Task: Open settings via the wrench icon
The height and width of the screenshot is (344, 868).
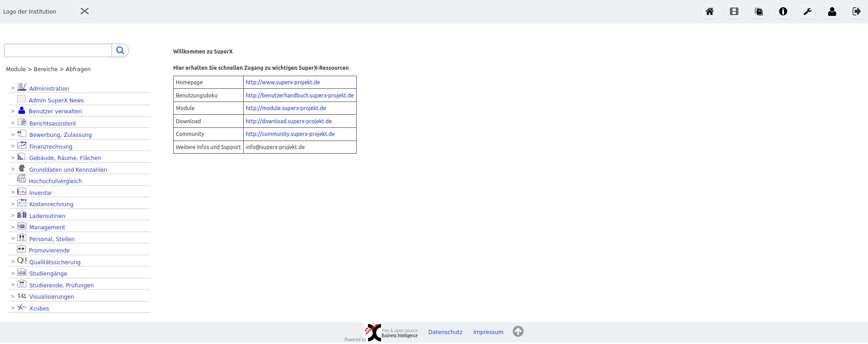Action: (808, 12)
